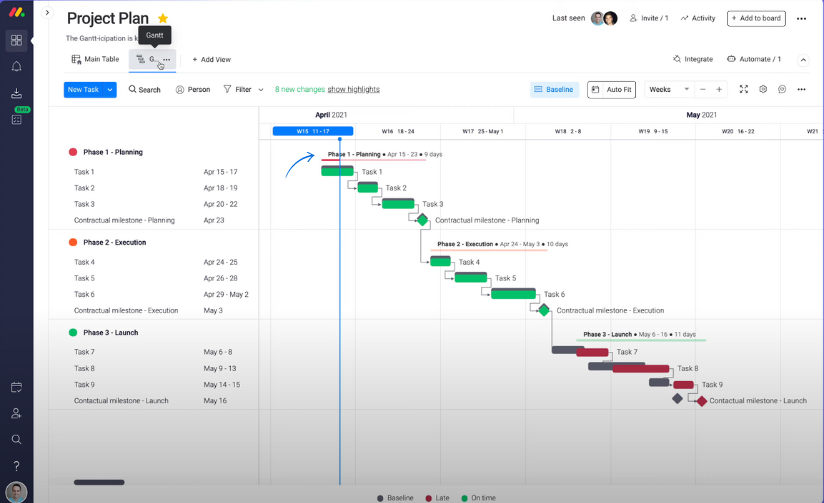Expand the collapsed navigation panel arrow
The width and height of the screenshot is (824, 503).
[47, 13]
